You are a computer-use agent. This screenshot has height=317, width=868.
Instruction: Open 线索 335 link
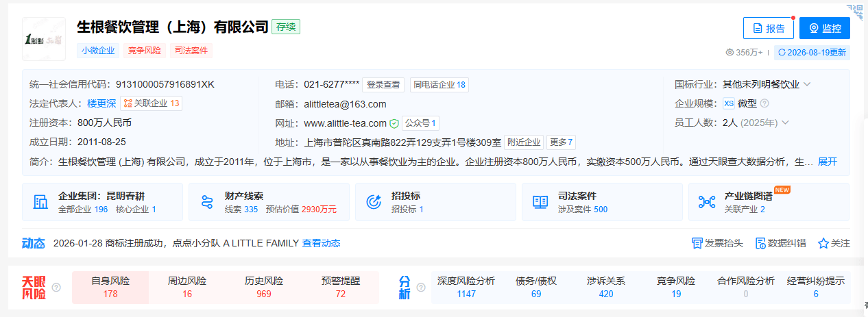241,209
